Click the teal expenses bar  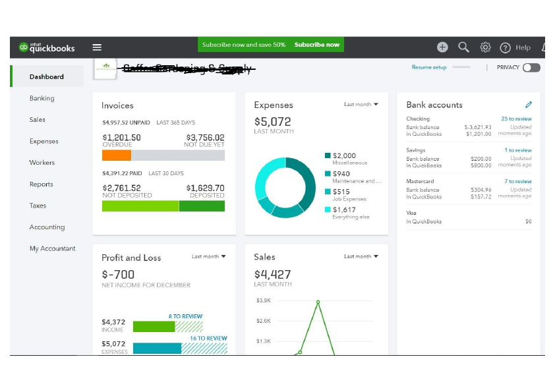[x=157, y=348]
